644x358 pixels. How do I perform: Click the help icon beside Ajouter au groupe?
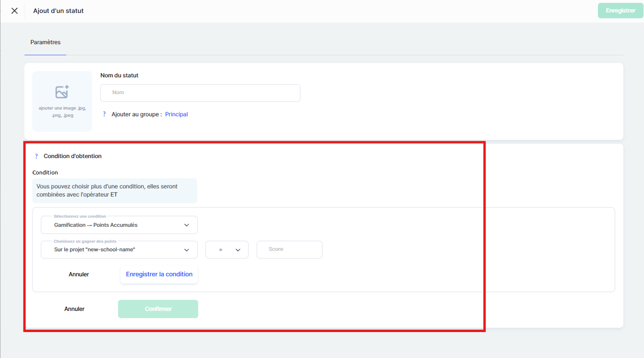(104, 114)
